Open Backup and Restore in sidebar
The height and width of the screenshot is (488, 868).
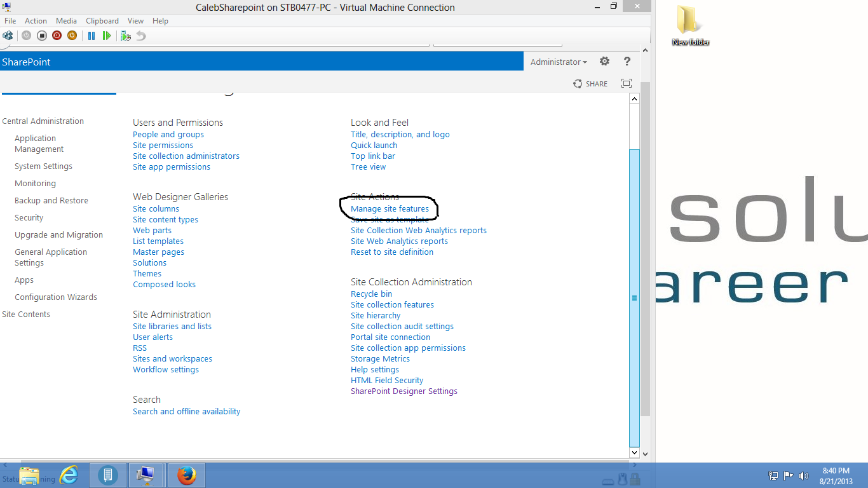51,201
